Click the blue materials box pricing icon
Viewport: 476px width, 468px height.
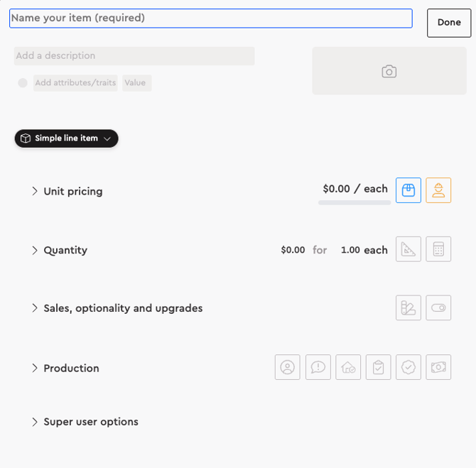point(409,190)
